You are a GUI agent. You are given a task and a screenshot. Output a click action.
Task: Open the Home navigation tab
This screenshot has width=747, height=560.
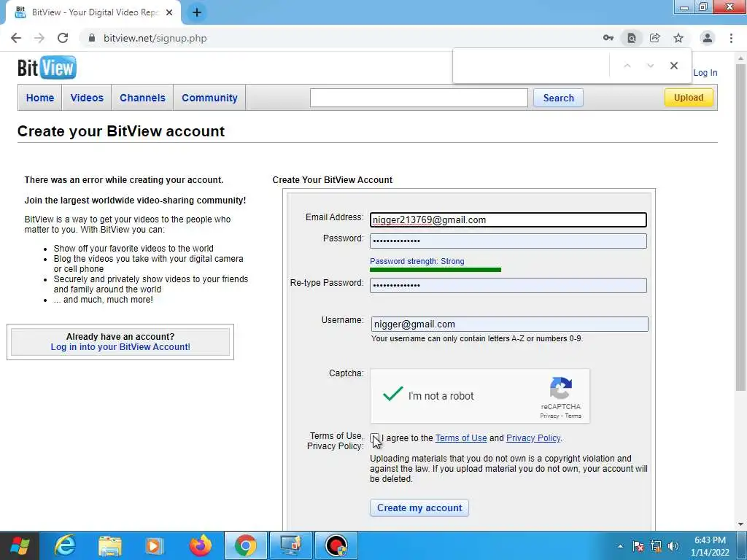40,98
